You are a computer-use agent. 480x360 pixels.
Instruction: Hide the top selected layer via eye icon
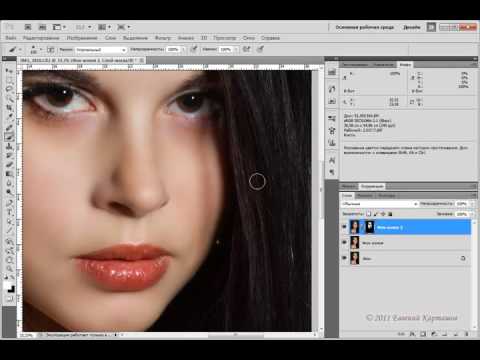tap(344, 227)
